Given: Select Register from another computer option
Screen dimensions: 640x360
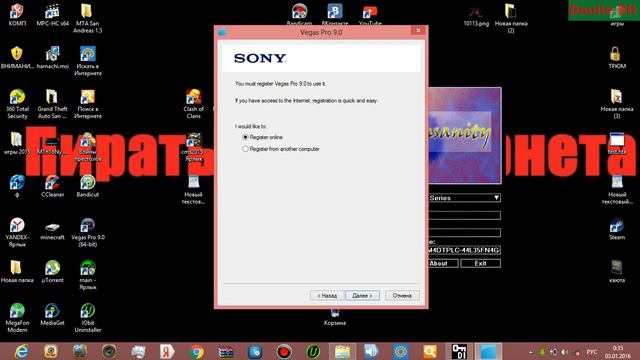Looking at the screenshot, I should [x=245, y=149].
